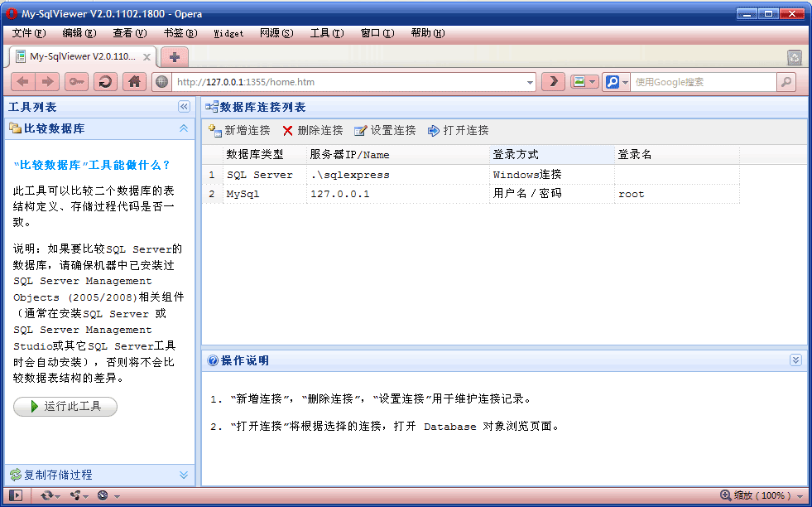
Task: Open the 工具 menu
Action: tap(327, 33)
